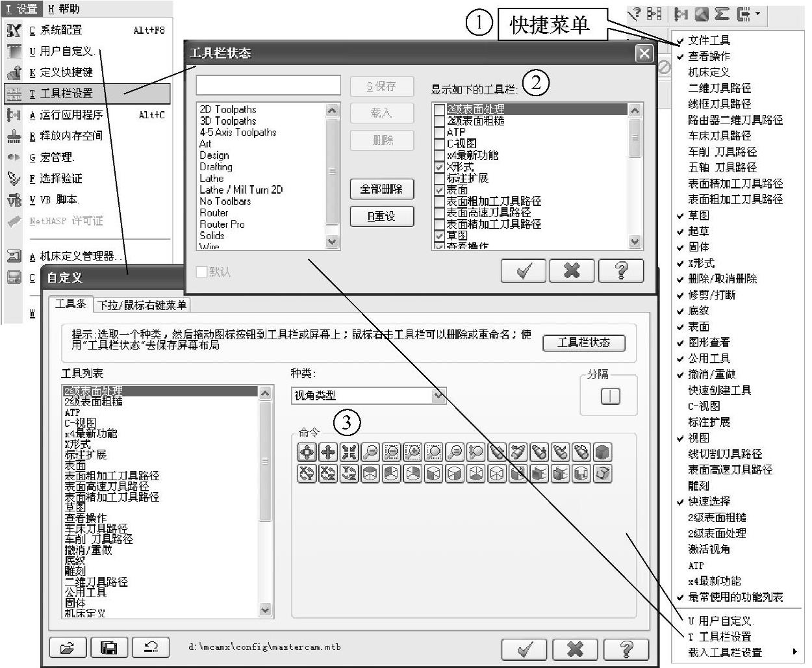This screenshot has width=812, height=668.
Task: Select Lathe / Mill Turn 2D layout
Action: tap(241, 190)
